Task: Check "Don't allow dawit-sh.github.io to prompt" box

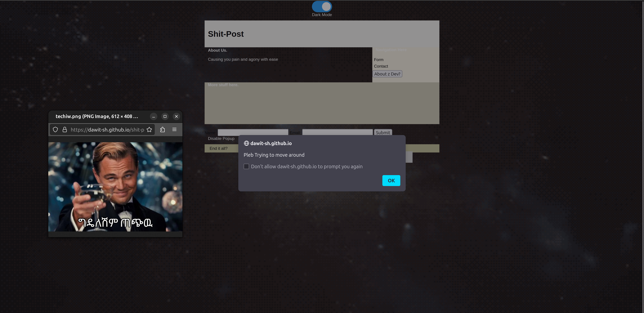Action: pyautogui.click(x=246, y=167)
